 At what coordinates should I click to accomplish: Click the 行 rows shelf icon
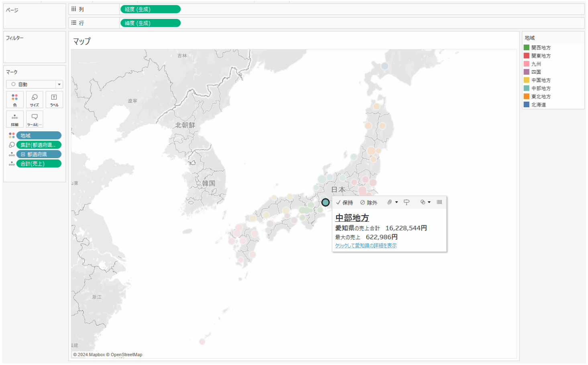click(x=74, y=23)
